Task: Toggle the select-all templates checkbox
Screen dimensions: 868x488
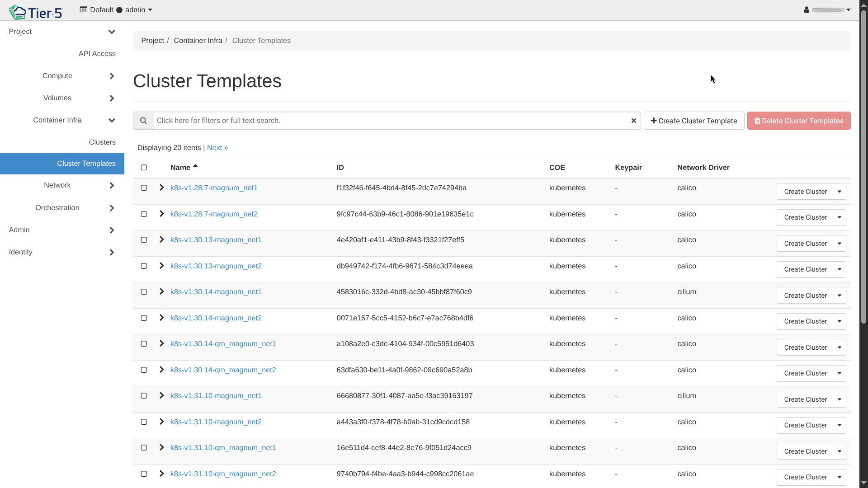Action: (144, 168)
